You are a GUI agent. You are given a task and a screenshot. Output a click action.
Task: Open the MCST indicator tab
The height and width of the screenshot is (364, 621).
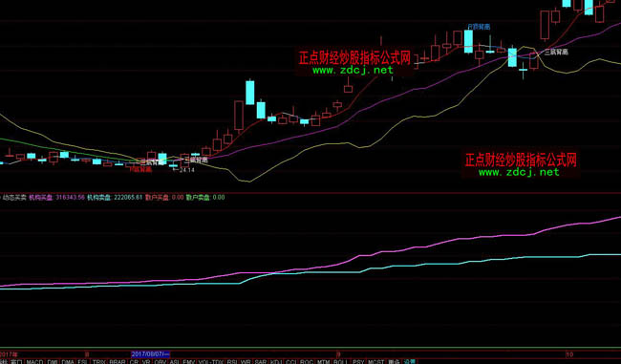coord(375,362)
